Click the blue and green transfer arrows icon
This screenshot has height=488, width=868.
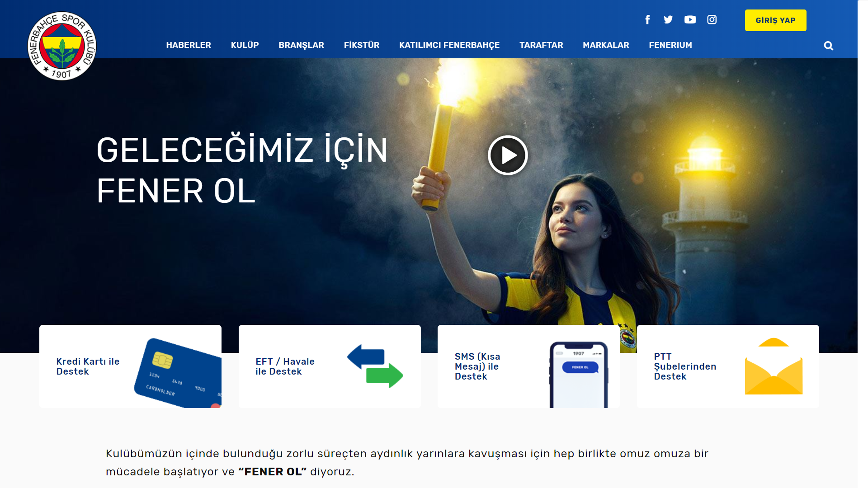[x=375, y=366]
